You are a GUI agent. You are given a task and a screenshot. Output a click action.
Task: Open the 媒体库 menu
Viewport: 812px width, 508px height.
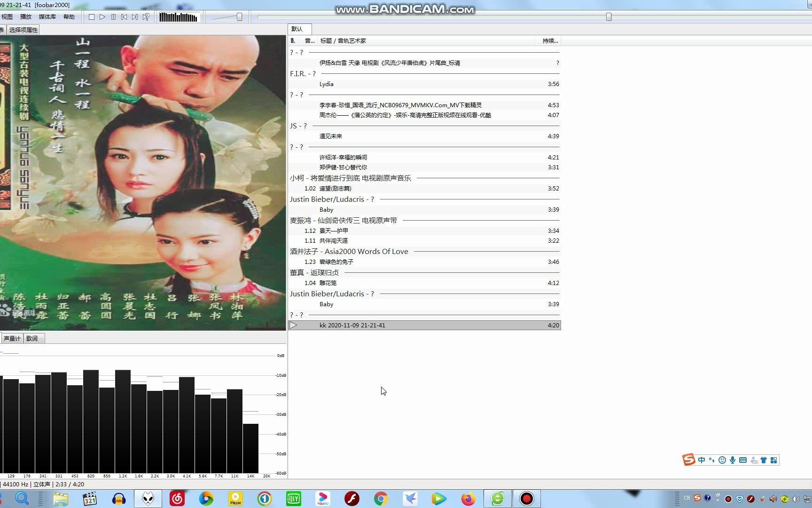click(47, 17)
